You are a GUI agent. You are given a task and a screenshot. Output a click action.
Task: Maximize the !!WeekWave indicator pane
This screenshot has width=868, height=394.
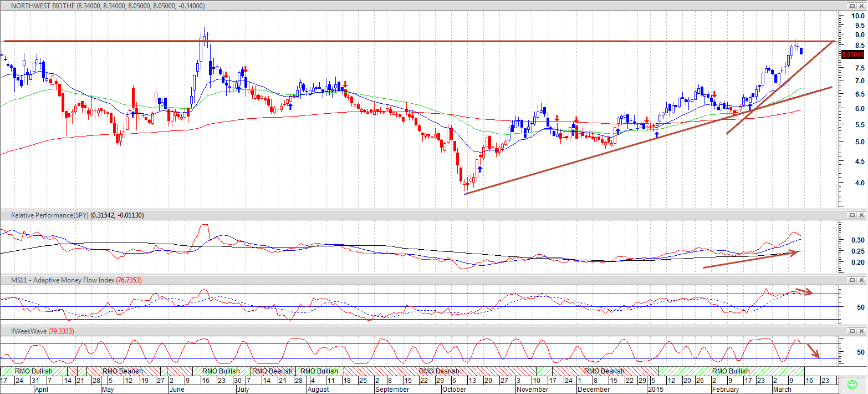click(x=852, y=331)
